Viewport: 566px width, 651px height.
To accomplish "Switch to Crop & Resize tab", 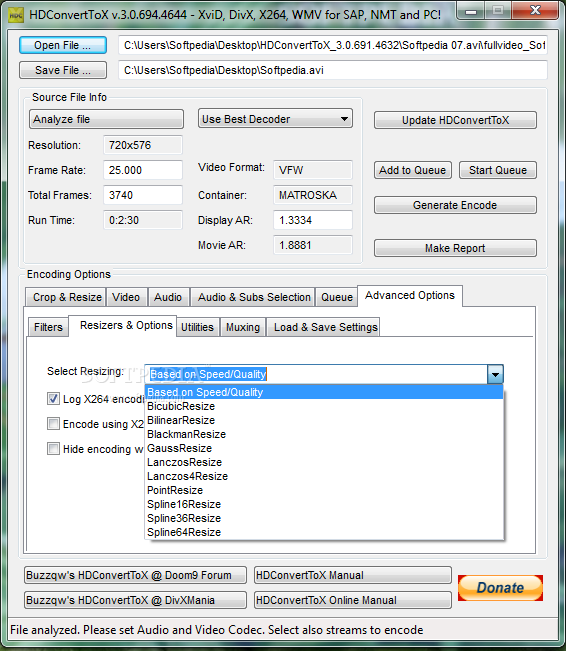I will coord(66,297).
